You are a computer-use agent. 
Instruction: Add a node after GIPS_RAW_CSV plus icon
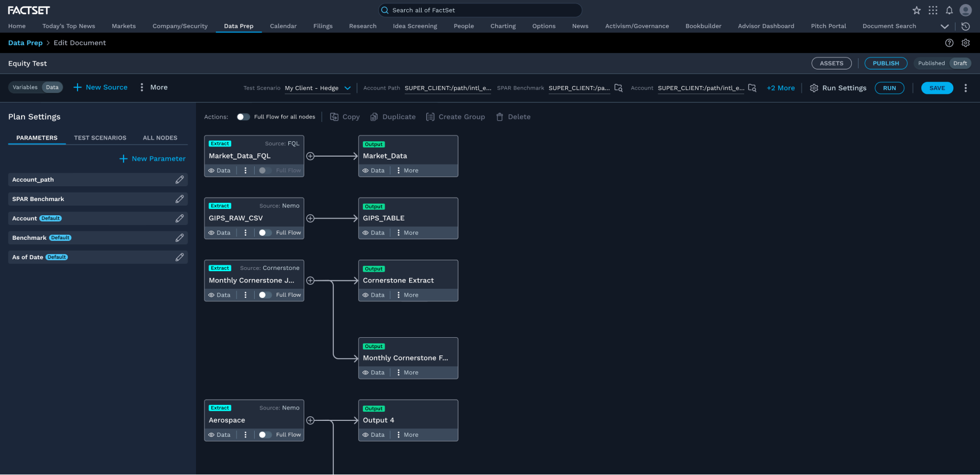[x=311, y=218]
